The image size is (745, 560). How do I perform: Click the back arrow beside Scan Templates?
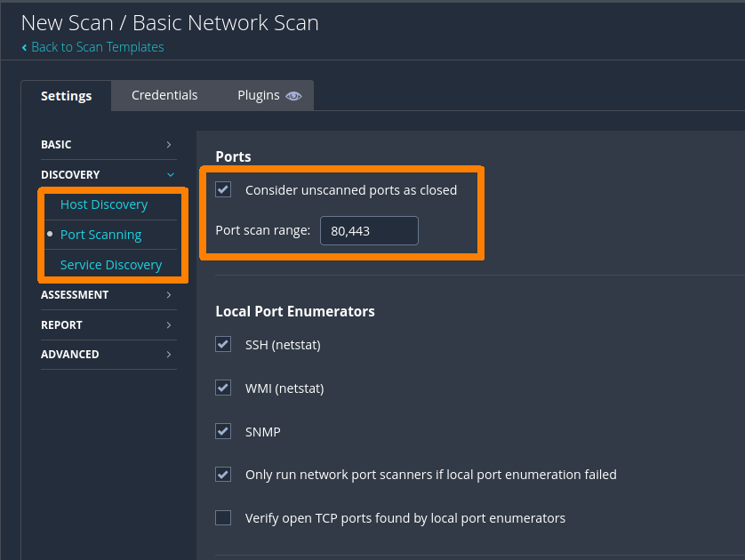(24, 47)
